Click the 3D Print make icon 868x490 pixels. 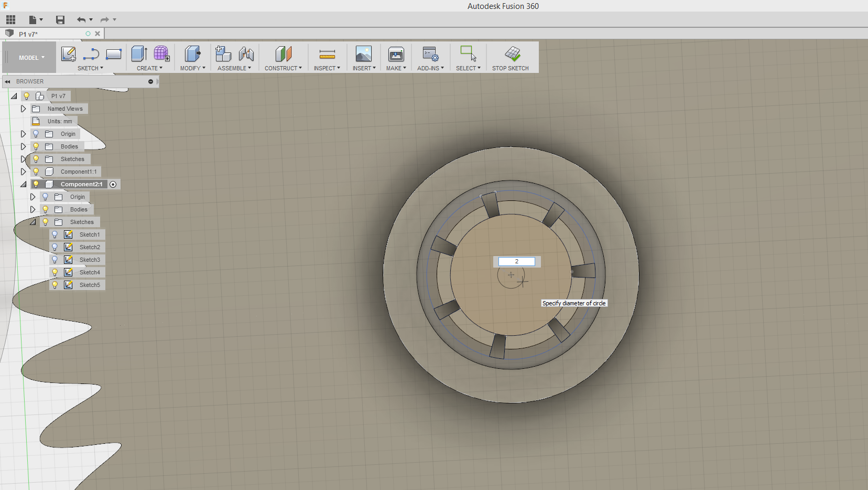coord(396,54)
